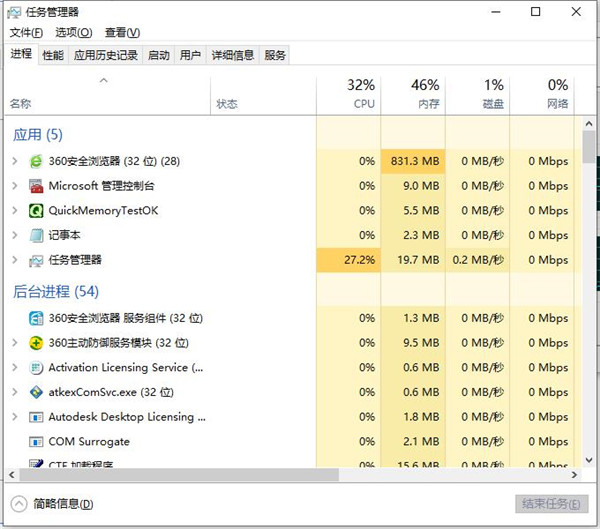The width and height of the screenshot is (600, 529).
Task: Click the Task Manager title bar icon
Action: click(x=14, y=12)
